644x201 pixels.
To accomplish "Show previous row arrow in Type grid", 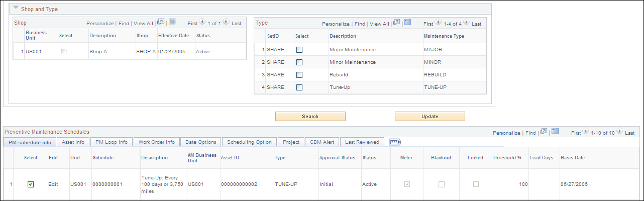I will click(x=438, y=22).
